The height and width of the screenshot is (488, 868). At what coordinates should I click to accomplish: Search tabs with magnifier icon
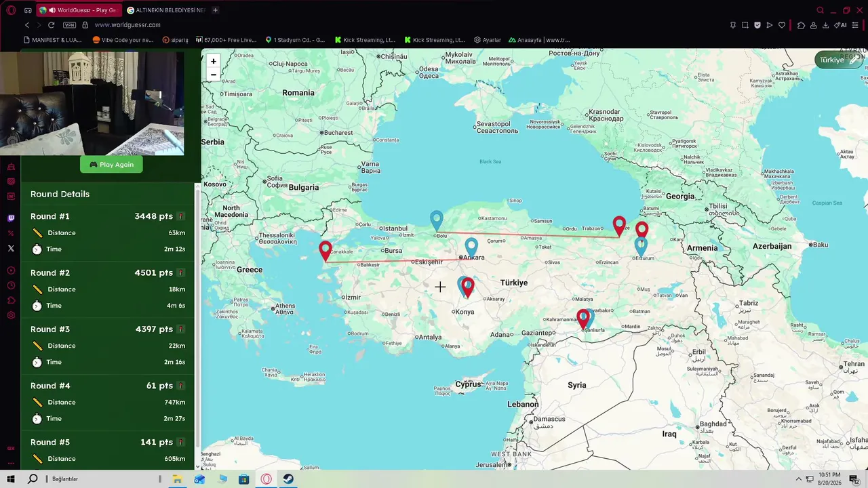pos(820,10)
